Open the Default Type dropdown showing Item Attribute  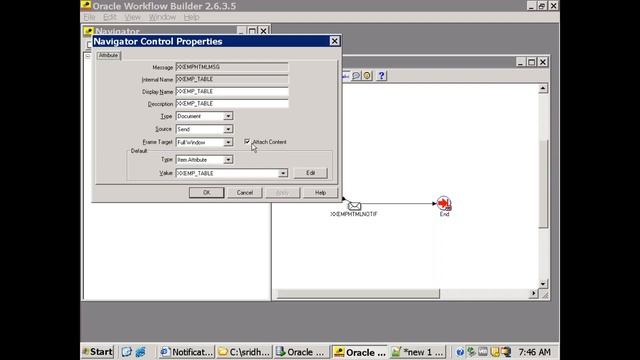[x=228, y=160]
